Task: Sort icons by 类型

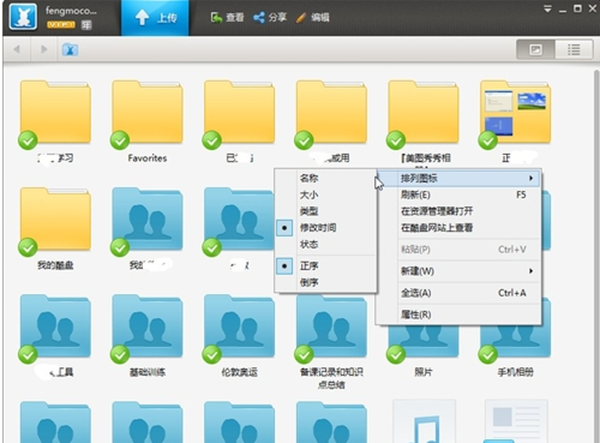Action: [326, 211]
